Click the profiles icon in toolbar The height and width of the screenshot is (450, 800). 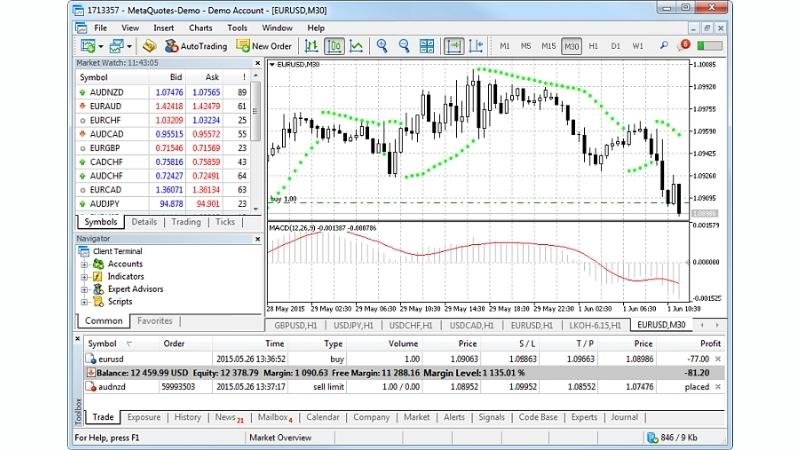pyautogui.click(x=116, y=46)
